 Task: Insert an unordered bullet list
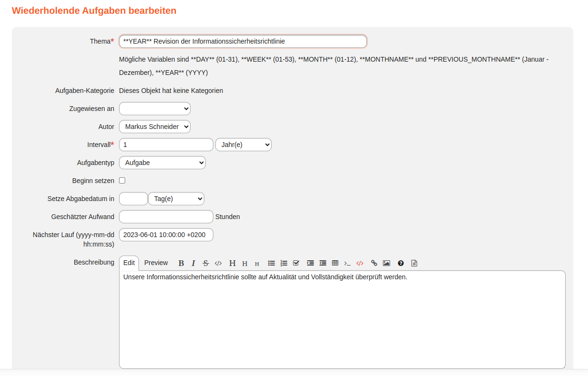tap(272, 263)
